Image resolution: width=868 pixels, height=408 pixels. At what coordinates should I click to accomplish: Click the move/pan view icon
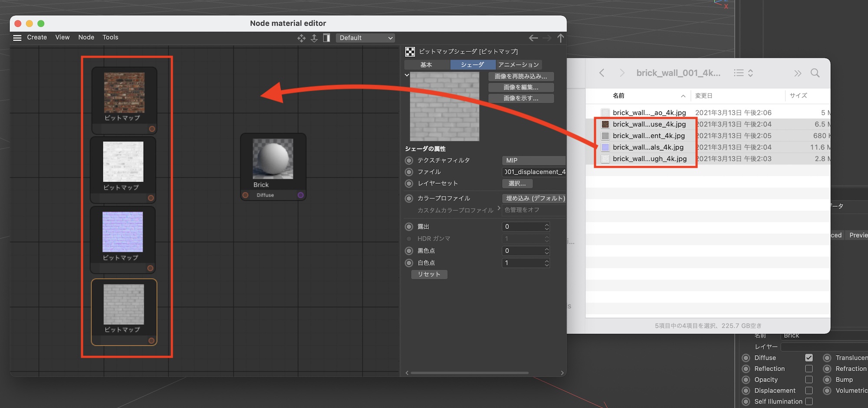tap(301, 38)
